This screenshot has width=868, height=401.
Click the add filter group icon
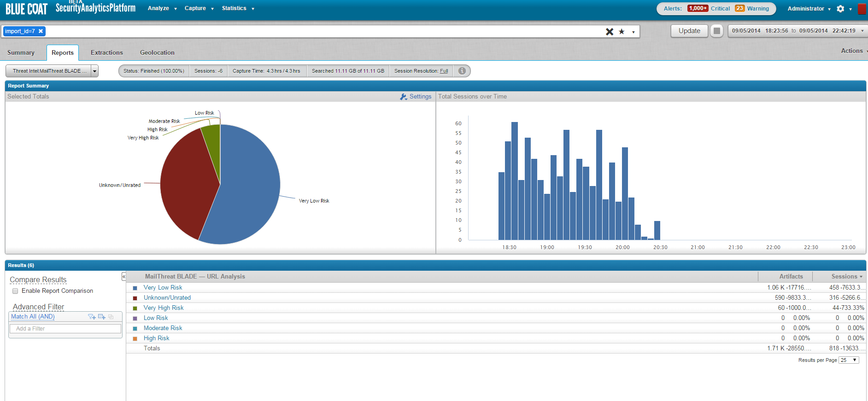coord(102,317)
